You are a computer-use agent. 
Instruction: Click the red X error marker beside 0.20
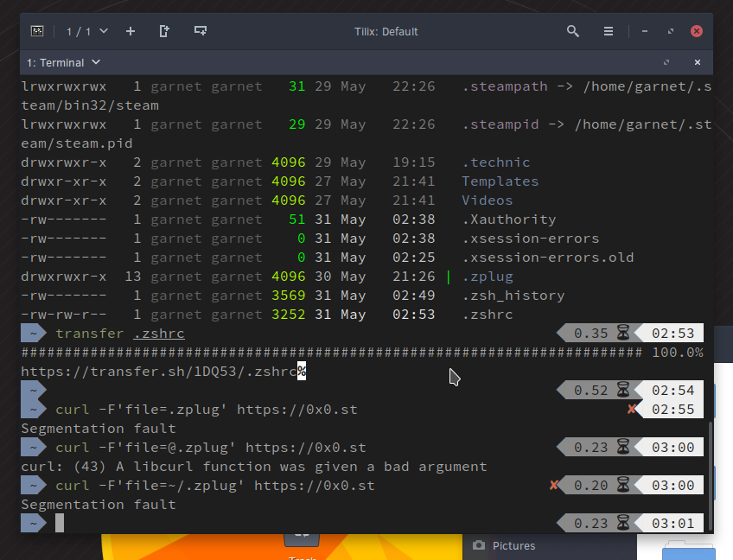(x=554, y=485)
